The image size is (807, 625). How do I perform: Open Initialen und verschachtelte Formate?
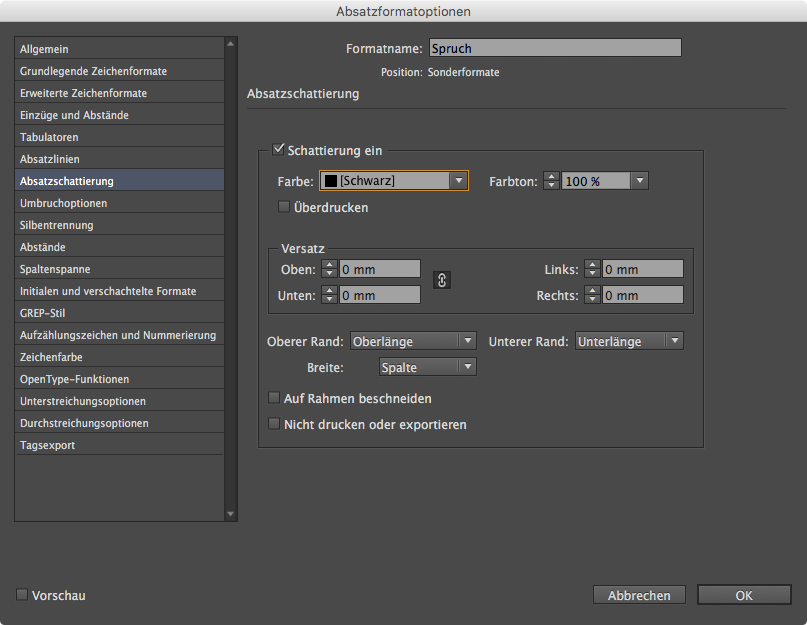pyautogui.click(x=119, y=291)
